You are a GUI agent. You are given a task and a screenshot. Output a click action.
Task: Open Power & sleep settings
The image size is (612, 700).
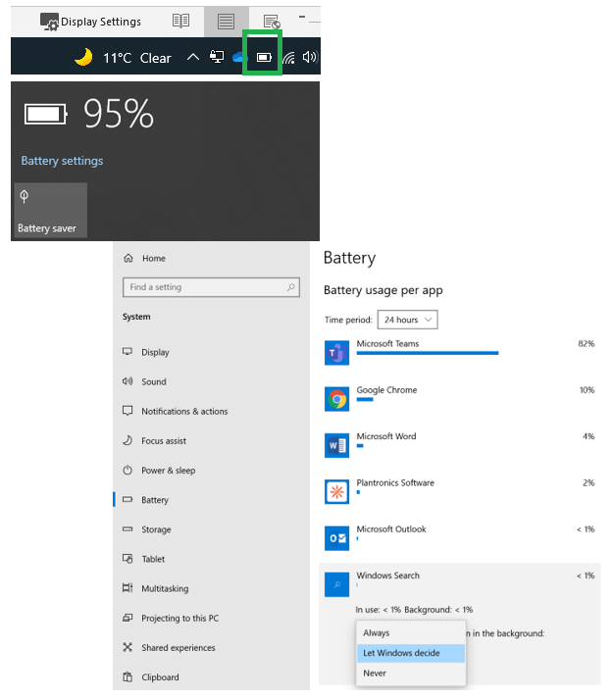click(211, 470)
